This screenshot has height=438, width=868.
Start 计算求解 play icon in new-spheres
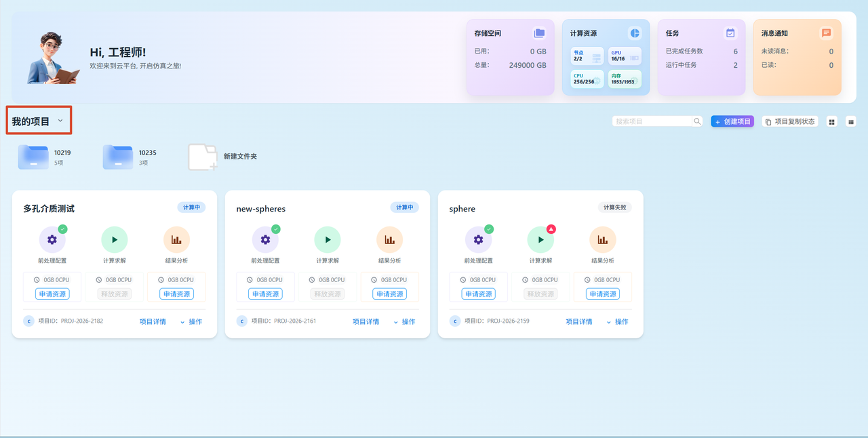click(328, 239)
